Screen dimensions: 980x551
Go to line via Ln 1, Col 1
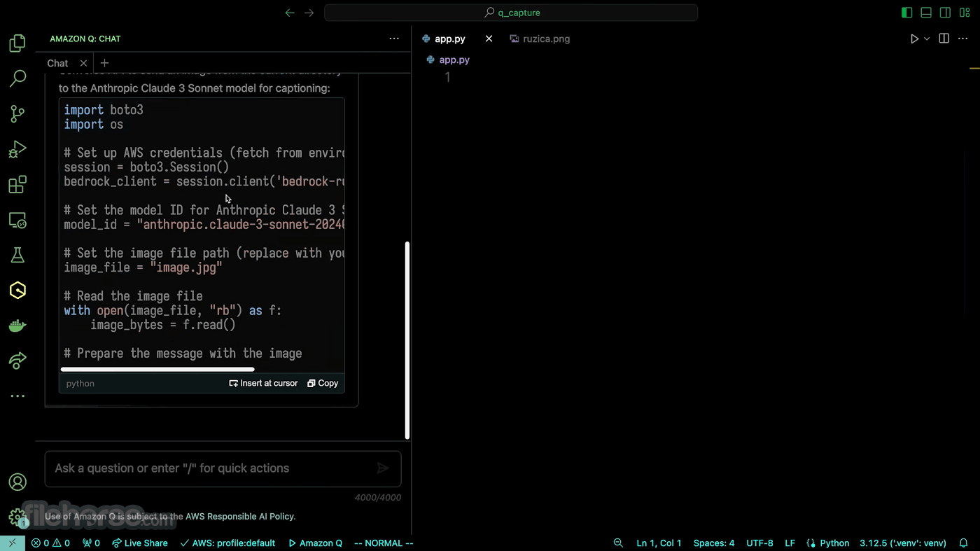point(659,543)
